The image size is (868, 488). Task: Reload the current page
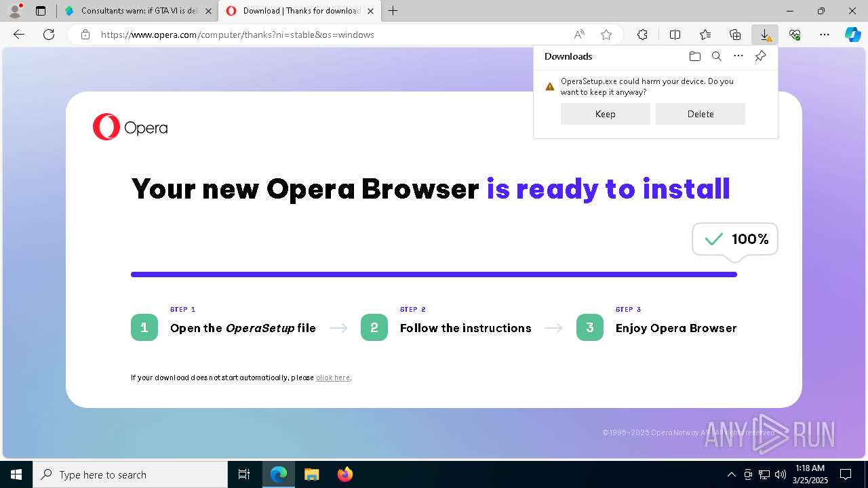click(x=49, y=35)
